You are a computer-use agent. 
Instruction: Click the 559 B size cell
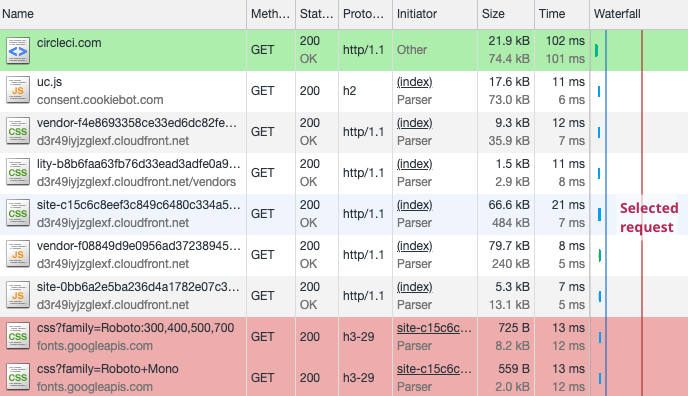514,369
